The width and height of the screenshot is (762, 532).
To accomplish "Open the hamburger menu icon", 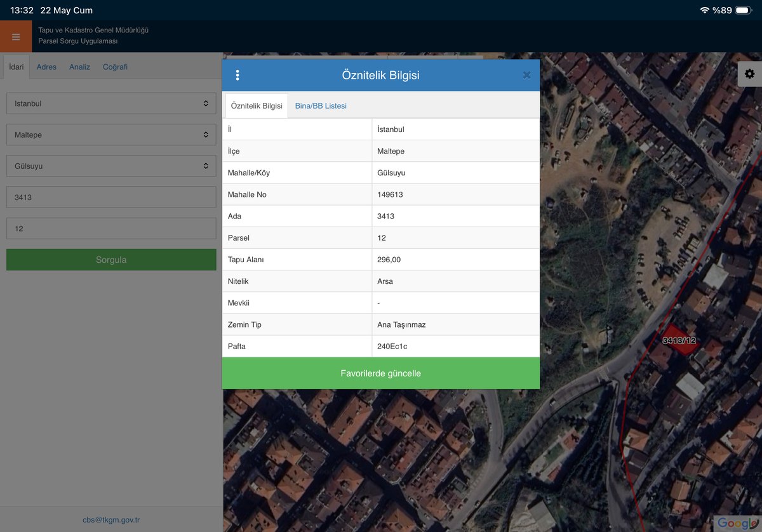I will coord(16,37).
